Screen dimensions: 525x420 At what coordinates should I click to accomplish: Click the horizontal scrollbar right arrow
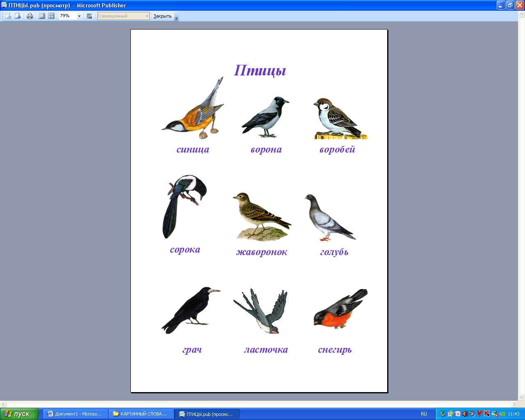[x=515, y=404]
